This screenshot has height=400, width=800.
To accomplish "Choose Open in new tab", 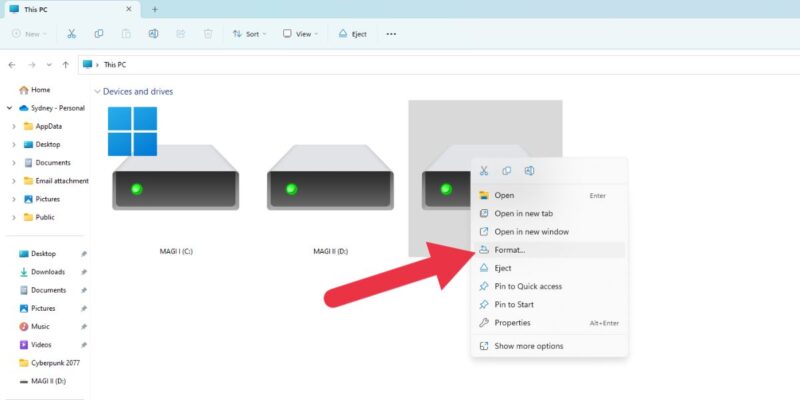I will [549, 214].
